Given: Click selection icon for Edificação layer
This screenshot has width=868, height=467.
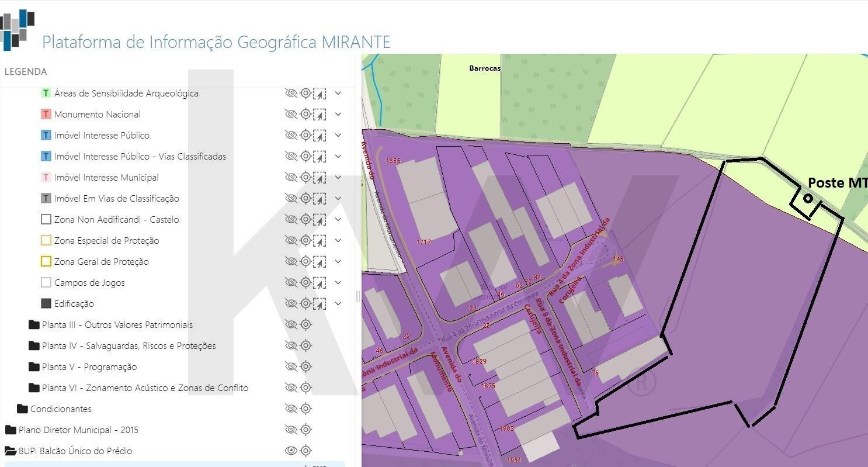Looking at the screenshot, I should point(319,303).
